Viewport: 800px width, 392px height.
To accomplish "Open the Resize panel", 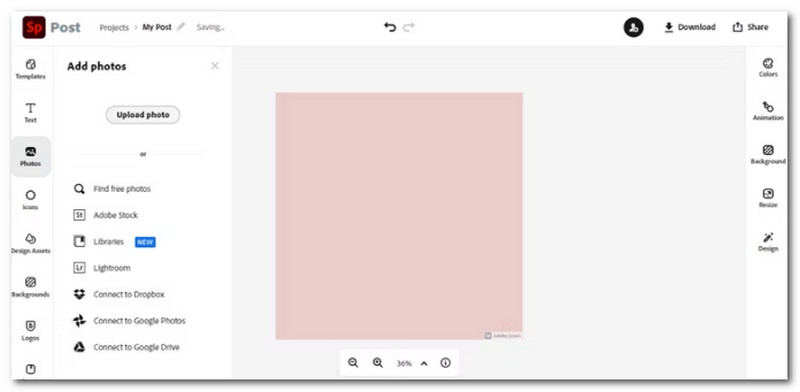I will tap(768, 198).
